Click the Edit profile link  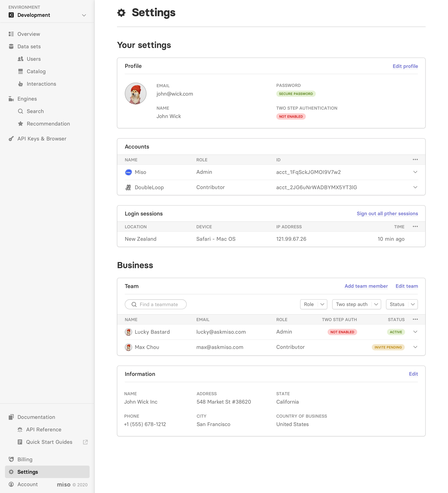405,66
